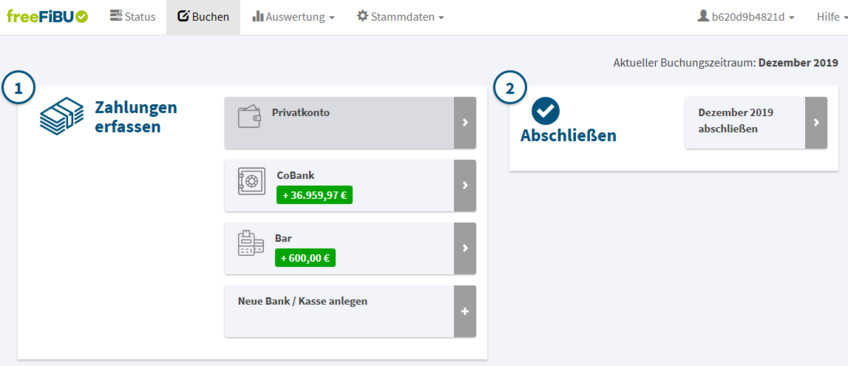Viewport: 848px width, 366px height.
Task: Open the b620d9b4821d user dropdown
Action: click(x=746, y=17)
